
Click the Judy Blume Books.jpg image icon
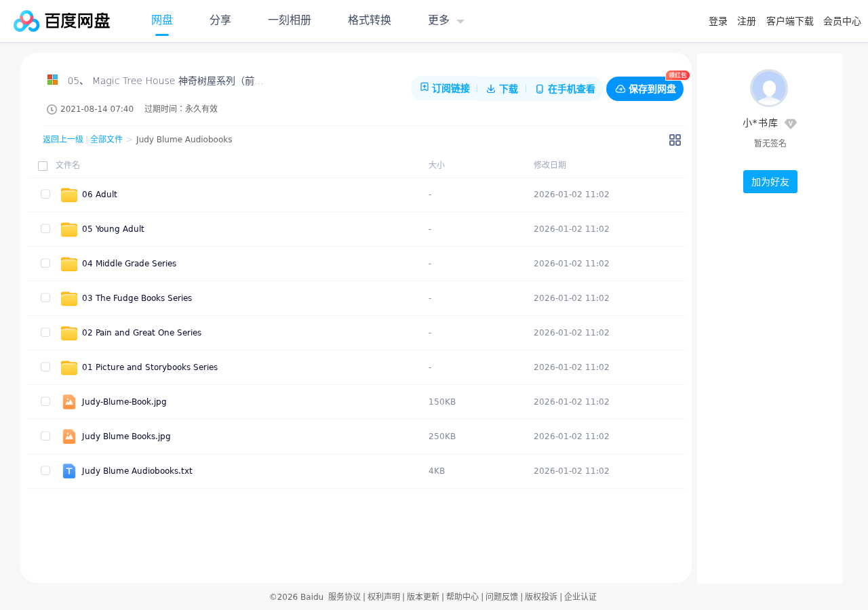(69, 436)
